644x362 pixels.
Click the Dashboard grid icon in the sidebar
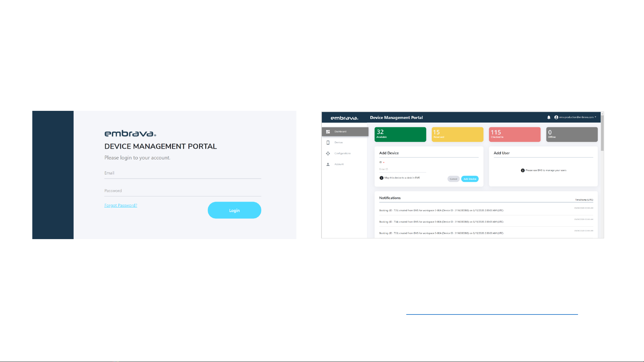tap(328, 132)
